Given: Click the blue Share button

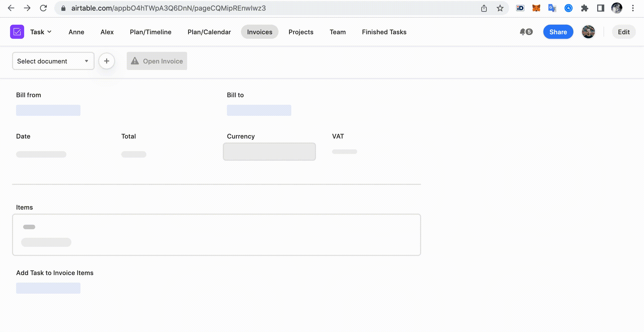Looking at the screenshot, I should point(558,32).
